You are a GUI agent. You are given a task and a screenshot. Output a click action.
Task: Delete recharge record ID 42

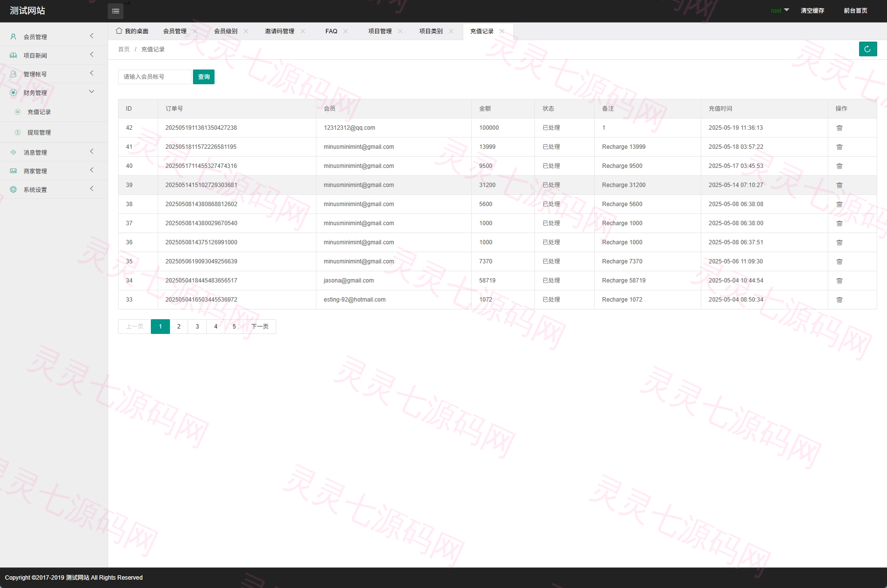[x=839, y=128]
